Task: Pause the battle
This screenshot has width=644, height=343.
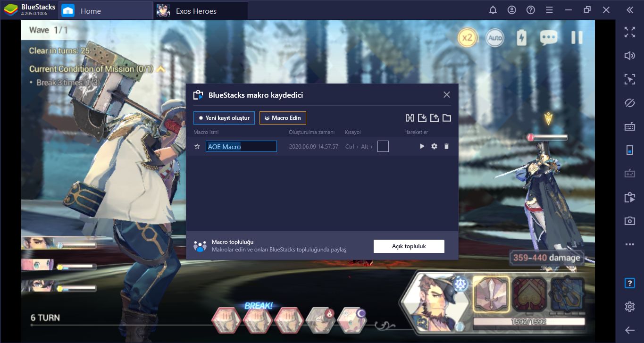Action: click(x=577, y=38)
